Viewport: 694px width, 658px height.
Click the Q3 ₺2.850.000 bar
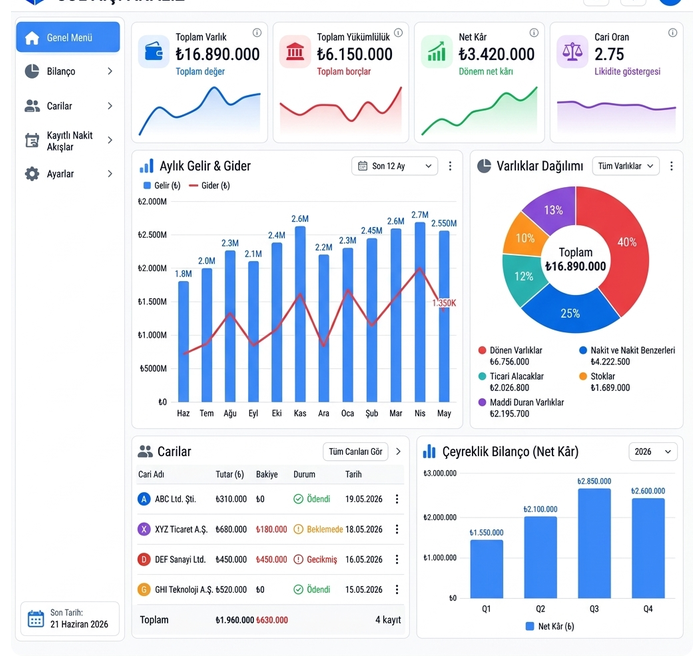[594, 543]
